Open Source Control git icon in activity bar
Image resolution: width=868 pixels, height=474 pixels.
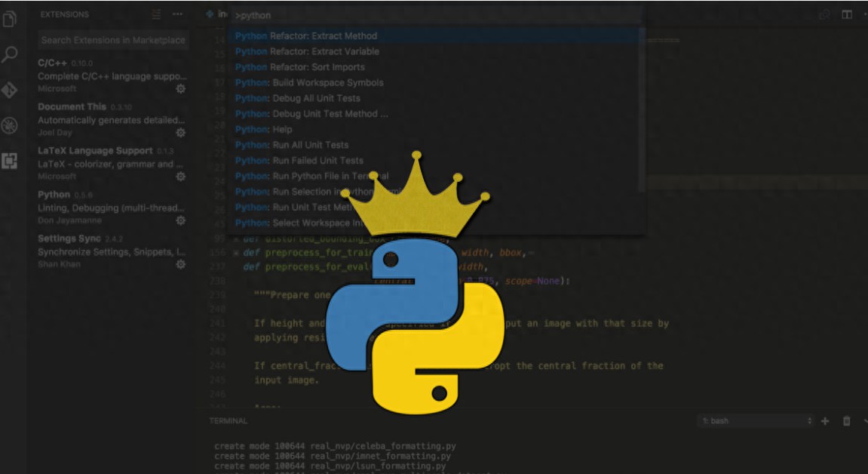(x=9, y=90)
